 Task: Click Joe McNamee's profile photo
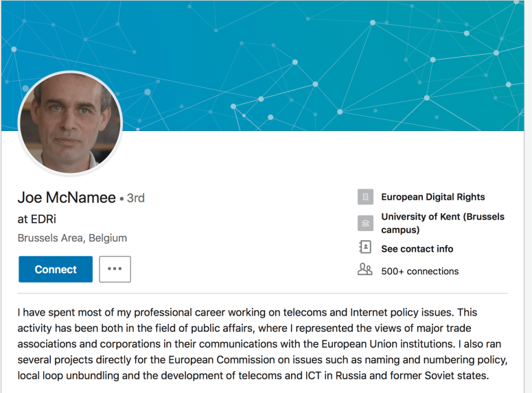pyautogui.click(x=70, y=122)
